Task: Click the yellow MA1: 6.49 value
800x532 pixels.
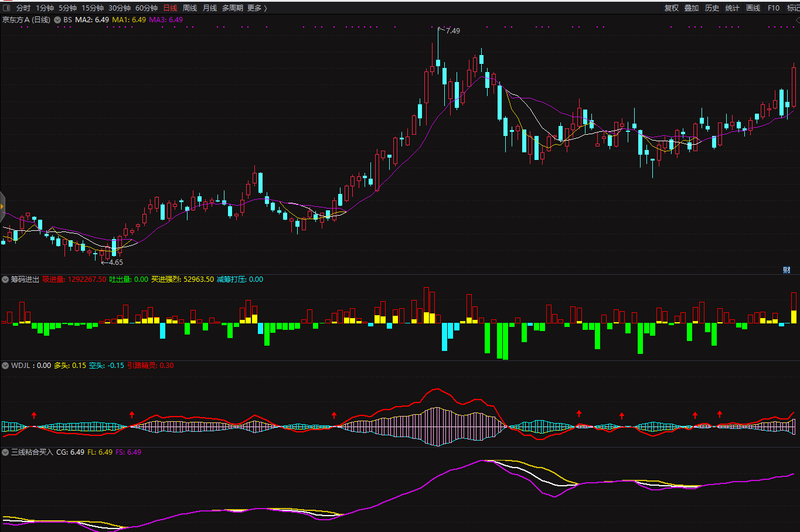Action: click(129, 20)
